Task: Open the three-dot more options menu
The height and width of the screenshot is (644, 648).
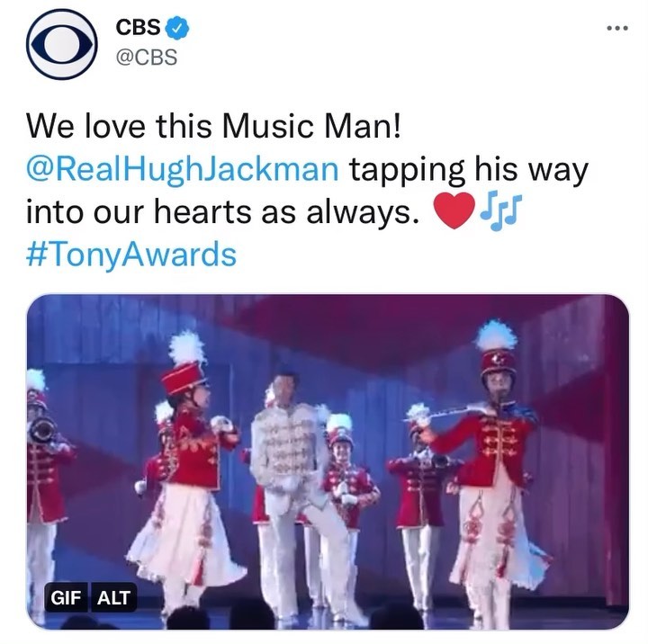Action: click(617, 28)
